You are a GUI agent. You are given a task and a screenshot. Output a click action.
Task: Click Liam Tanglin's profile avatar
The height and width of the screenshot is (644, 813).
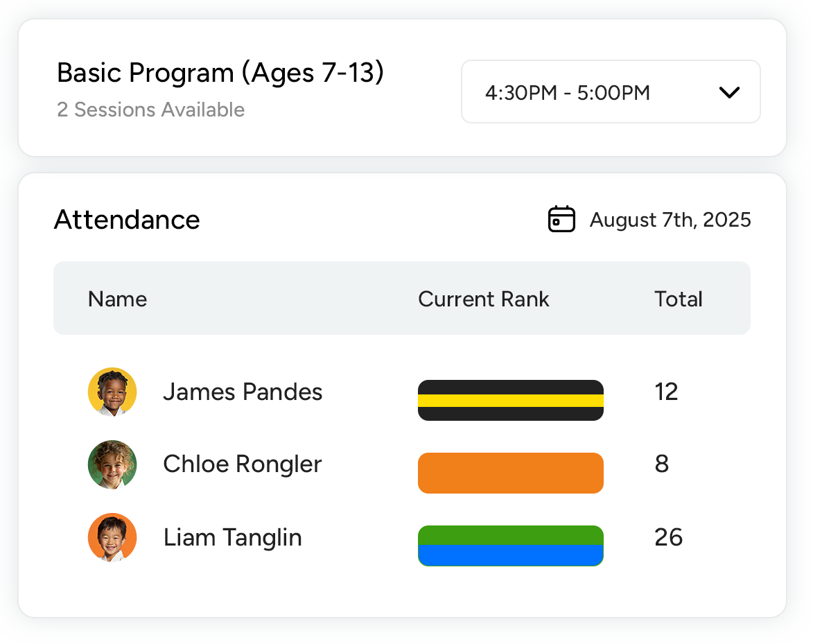(x=112, y=537)
